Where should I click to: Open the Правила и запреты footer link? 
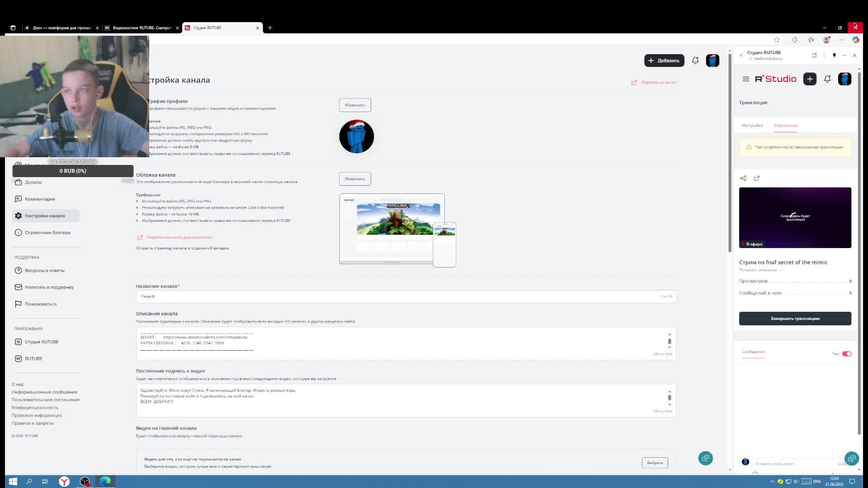click(33, 423)
